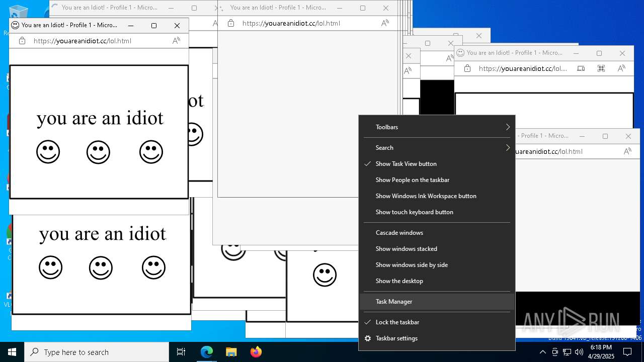Click URL field in the front-left window
This screenshot has width=644, height=362.
point(83,41)
